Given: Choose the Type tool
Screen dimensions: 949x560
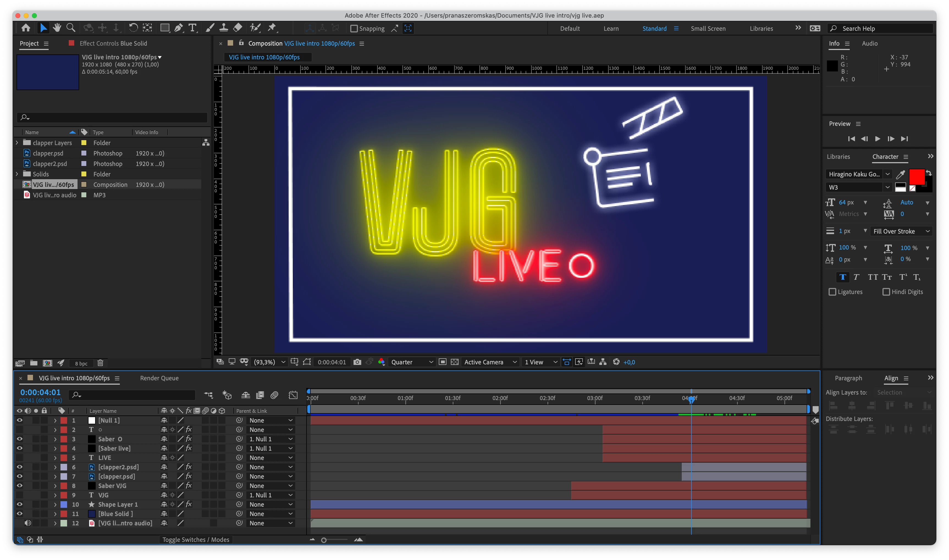Looking at the screenshot, I should tap(192, 28).
